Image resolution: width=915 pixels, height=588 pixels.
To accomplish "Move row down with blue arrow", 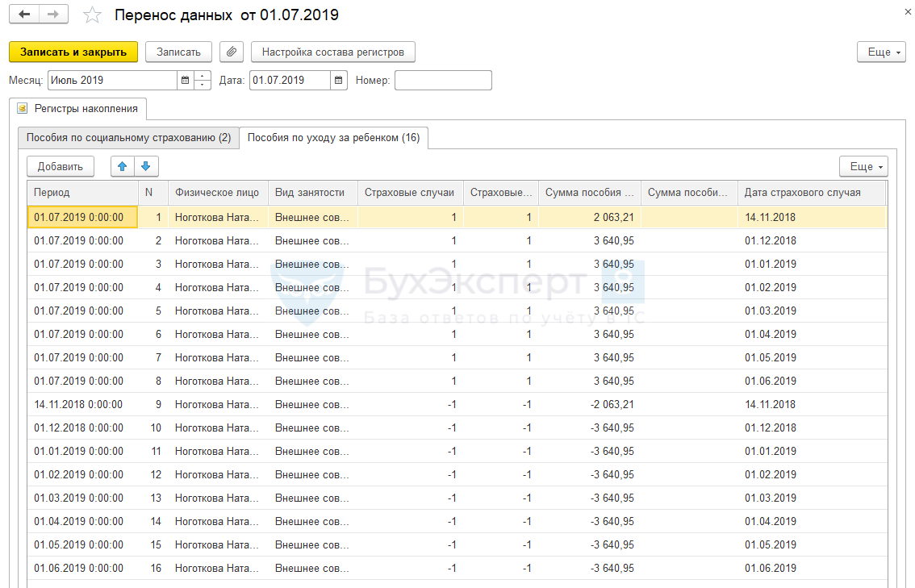I will pyautogui.click(x=146, y=167).
